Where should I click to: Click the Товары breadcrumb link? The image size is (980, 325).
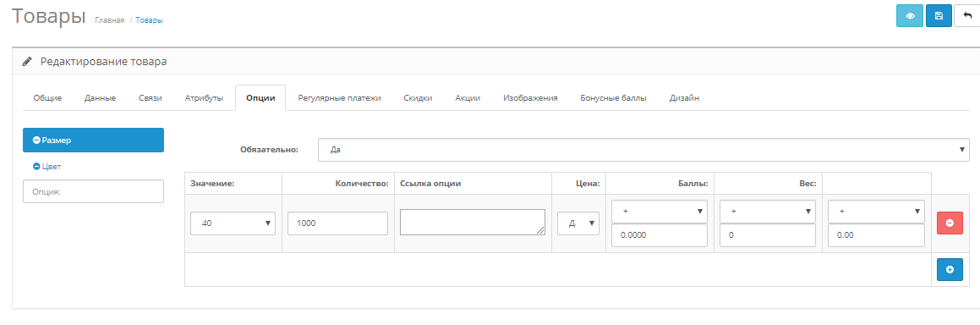pyautogui.click(x=150, y=20)
